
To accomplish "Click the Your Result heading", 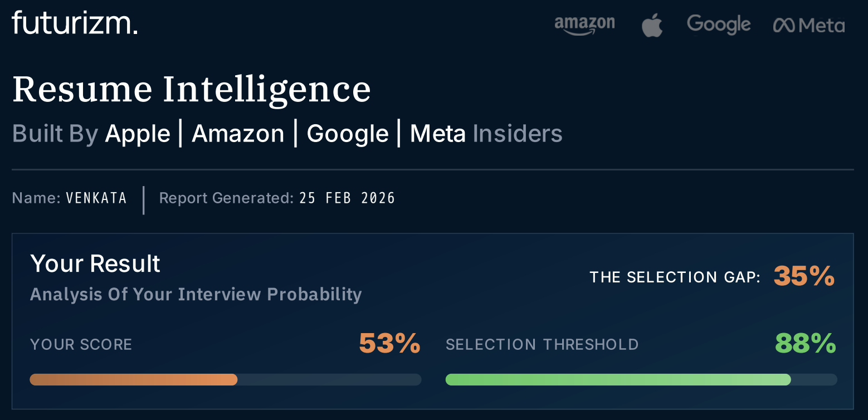I will tap(95, 263).
